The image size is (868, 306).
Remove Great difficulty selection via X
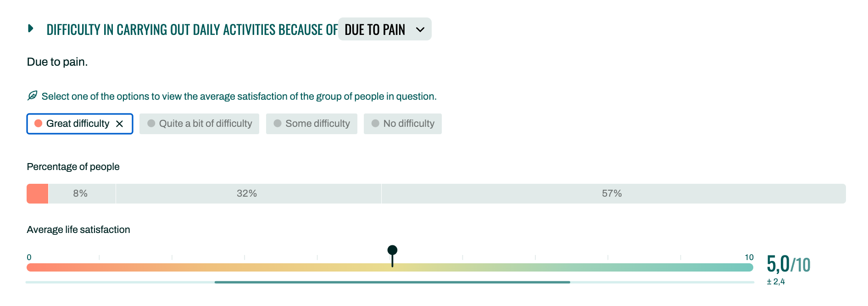[119, 124]
